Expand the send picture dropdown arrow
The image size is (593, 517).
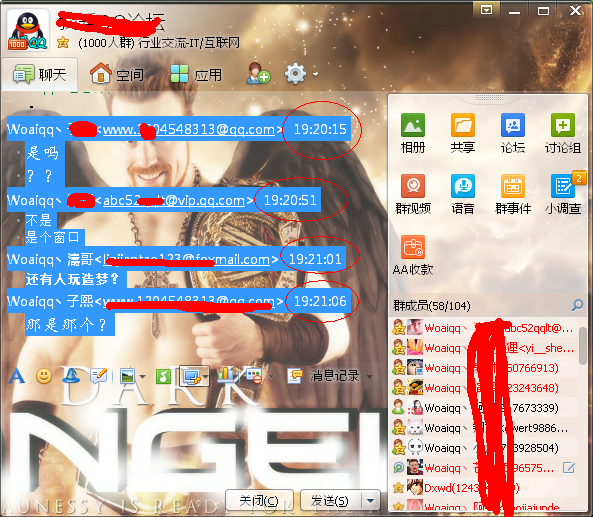pyautogui.click(x=143, y=377)
